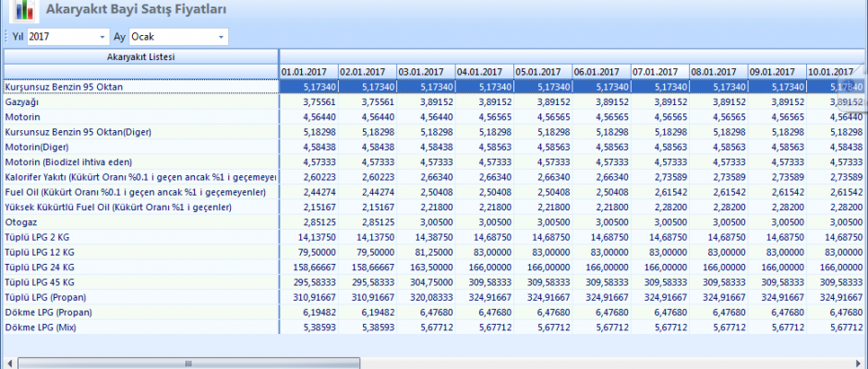Click the Tüplü LPG (Propan) cell under 03.01.2017
Screen dimensions: 868x369
tap(425, 297)
